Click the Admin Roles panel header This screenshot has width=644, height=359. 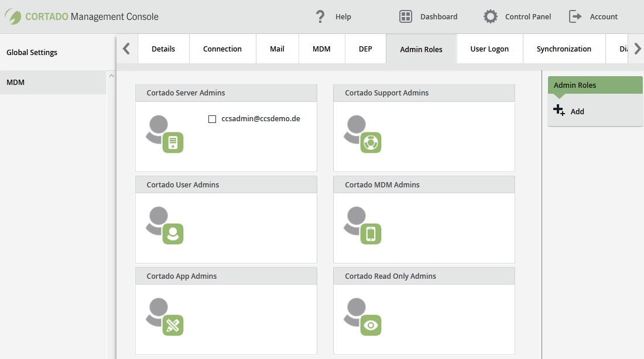[x=595, y=85]
